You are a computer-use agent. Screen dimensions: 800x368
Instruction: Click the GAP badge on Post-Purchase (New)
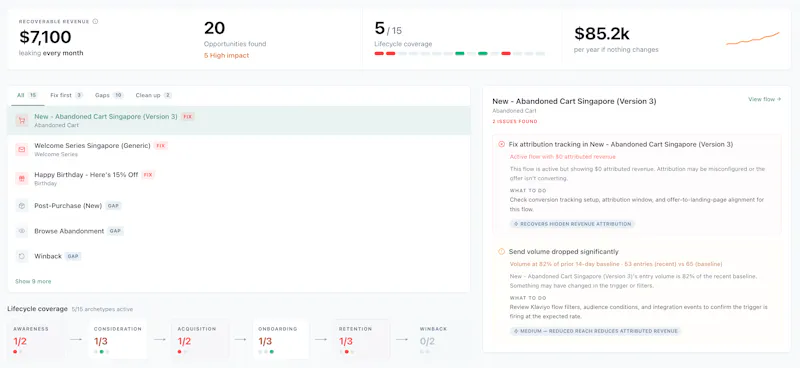pos(113,206)
